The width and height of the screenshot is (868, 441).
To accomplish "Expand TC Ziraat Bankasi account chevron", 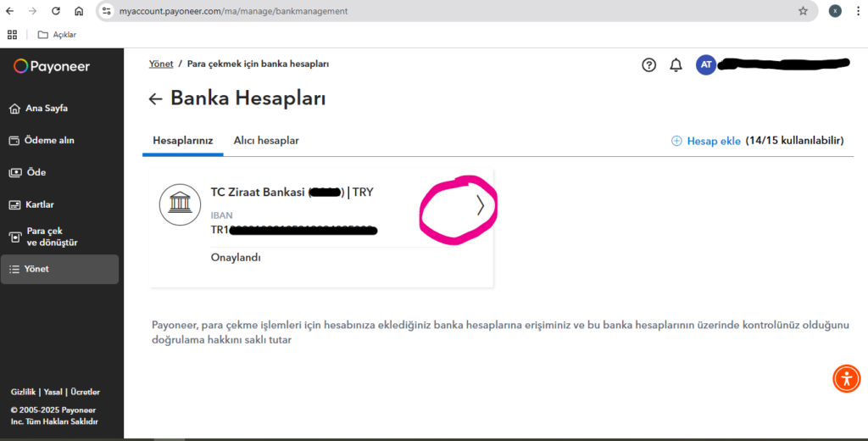I will coord(480,205).
